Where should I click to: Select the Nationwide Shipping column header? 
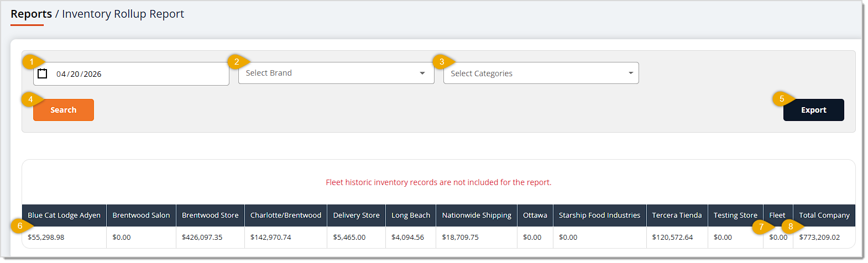(x=477, y=215)
